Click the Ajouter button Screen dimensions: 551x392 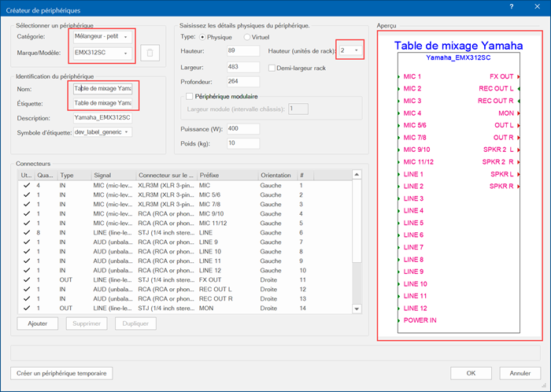tap(38, 324)
